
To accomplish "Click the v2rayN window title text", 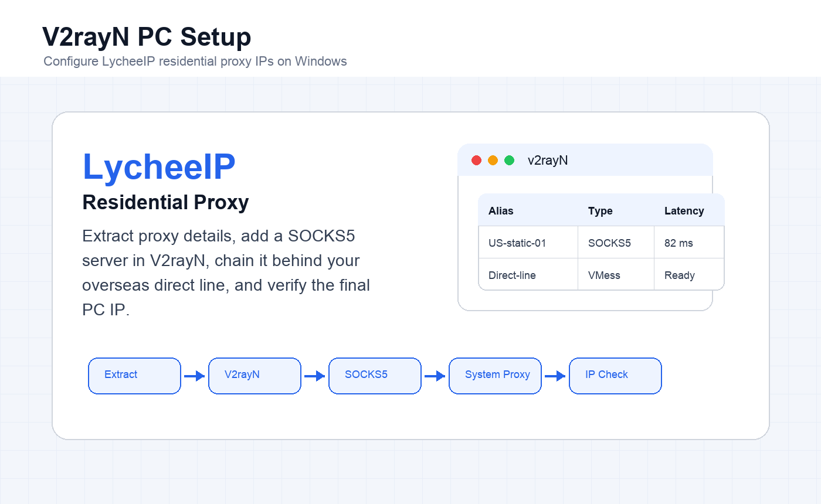I will pos(548,160).
